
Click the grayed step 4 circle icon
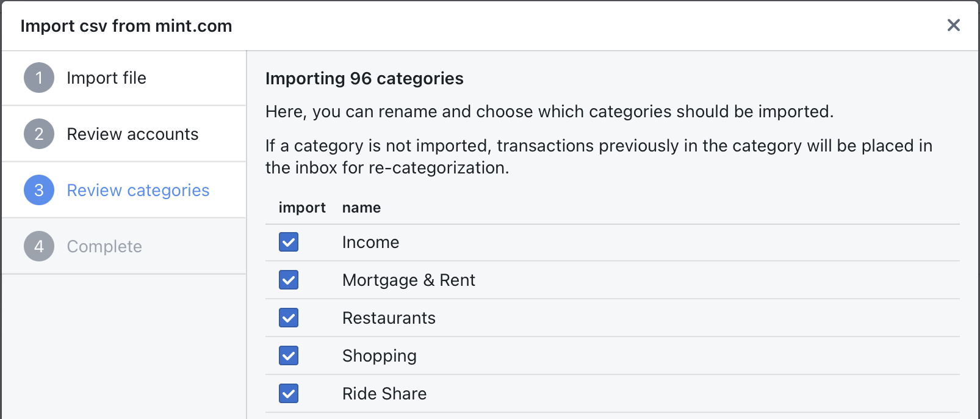click(x=38, y=246)
